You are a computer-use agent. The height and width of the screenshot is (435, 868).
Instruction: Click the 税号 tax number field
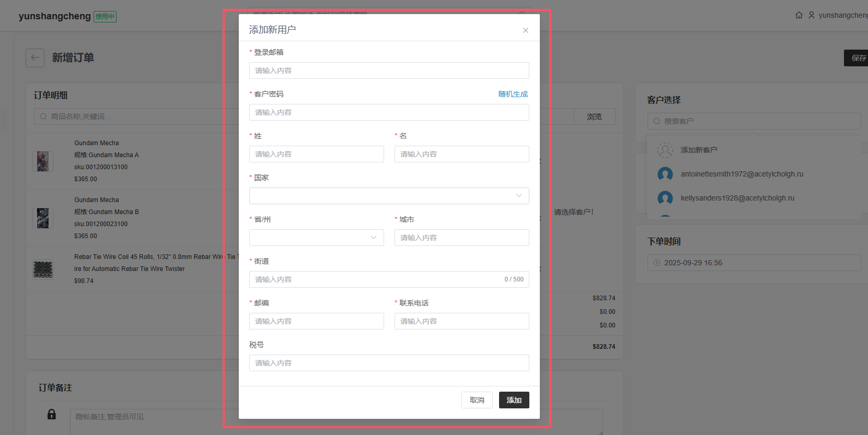(x=389, y=363)
